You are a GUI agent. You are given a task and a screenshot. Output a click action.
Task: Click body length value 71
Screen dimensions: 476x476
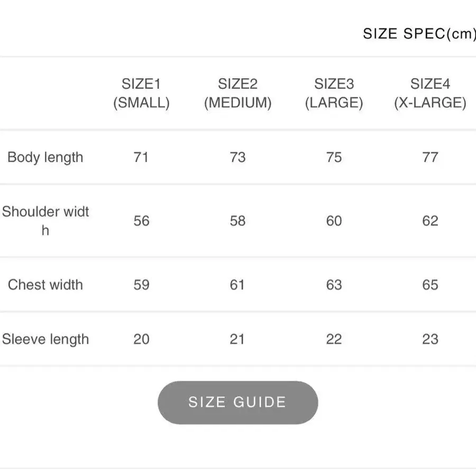point(141,157)
